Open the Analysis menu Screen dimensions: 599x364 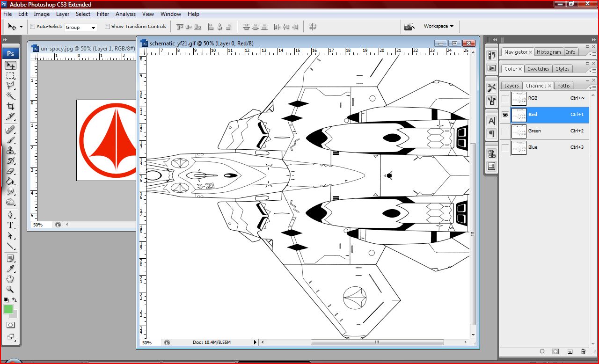pyautogui.click(x=125, y=14)
